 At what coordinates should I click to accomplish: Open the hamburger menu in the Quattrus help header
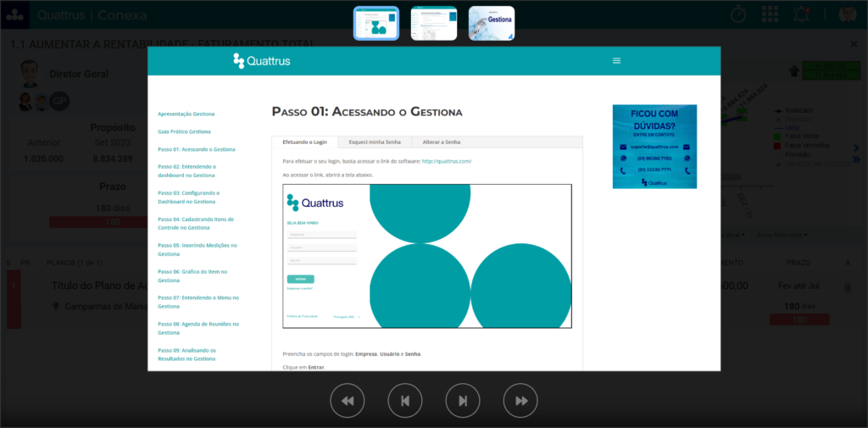pyautogui.click(x=617, y=61)
